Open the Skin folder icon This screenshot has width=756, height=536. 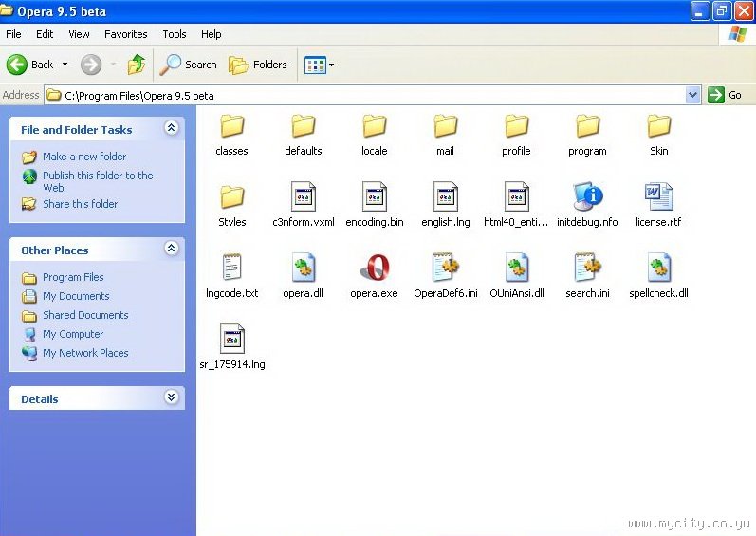(659, 126)
